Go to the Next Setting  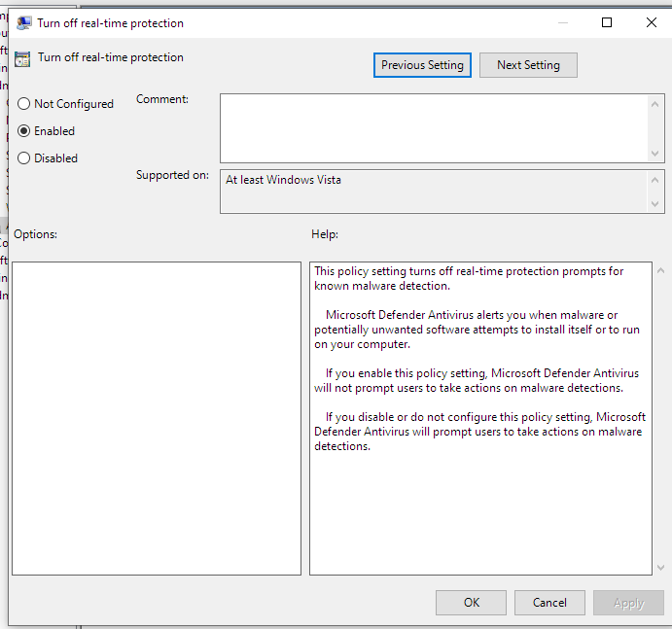click(528, 65)
